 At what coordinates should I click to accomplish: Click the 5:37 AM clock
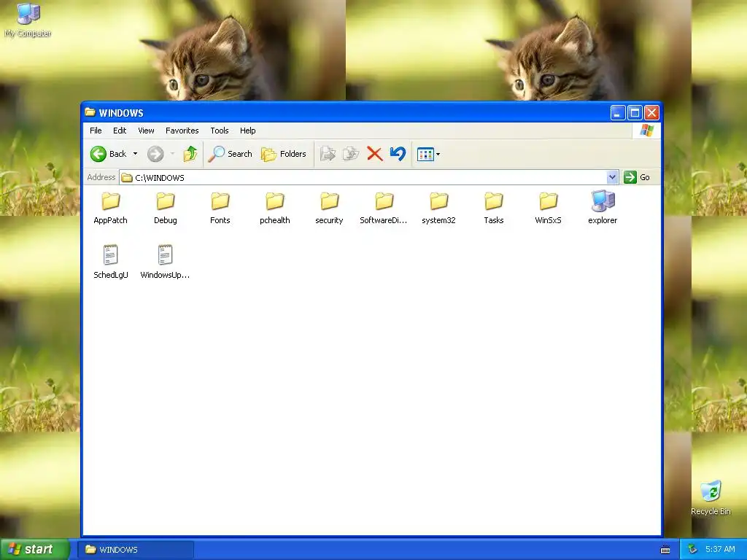click(x=720, y=550)
